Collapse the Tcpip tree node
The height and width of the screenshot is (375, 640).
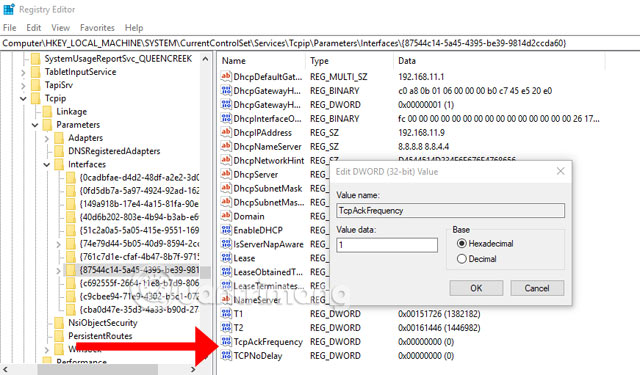23,98
